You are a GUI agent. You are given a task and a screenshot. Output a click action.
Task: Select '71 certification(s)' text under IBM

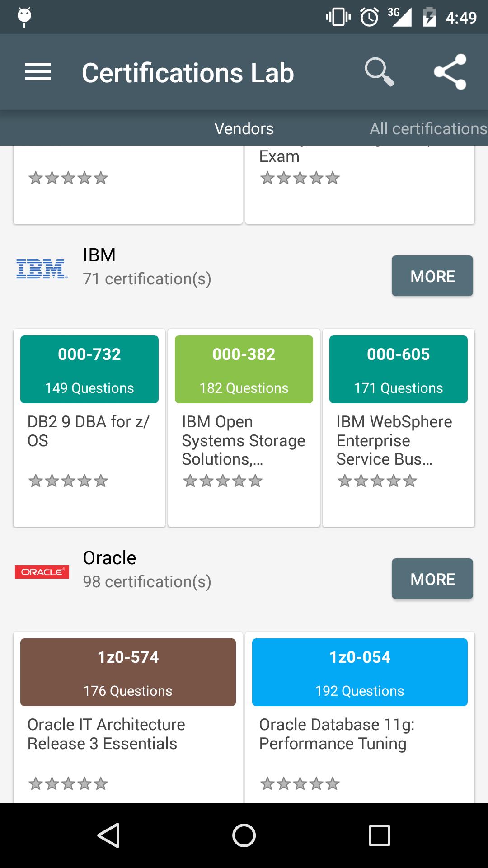click(147, 279)
